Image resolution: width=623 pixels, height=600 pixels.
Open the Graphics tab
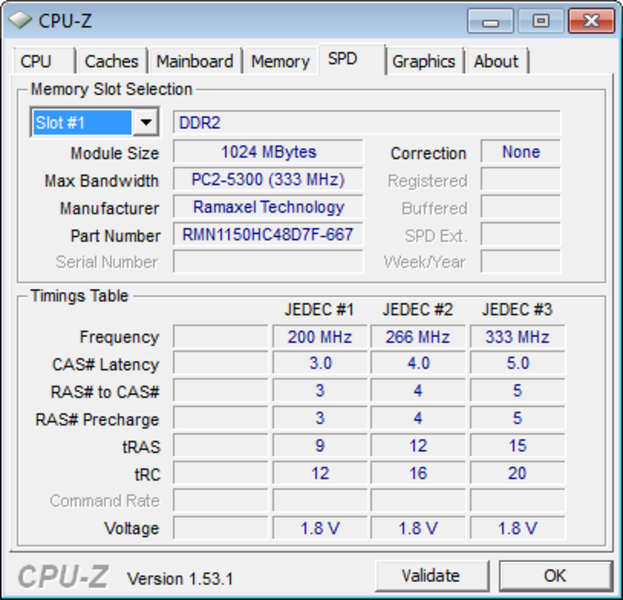click(x=424, y=61)
